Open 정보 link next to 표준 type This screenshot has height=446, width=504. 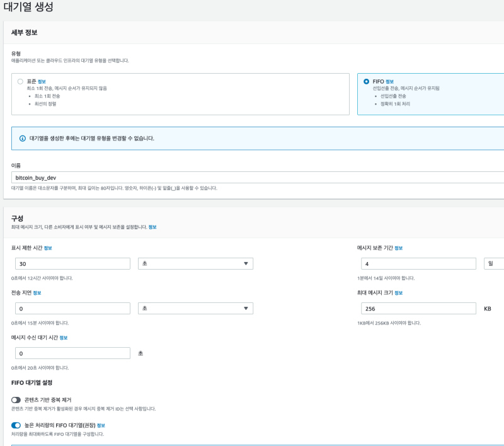tap(42, 81)
